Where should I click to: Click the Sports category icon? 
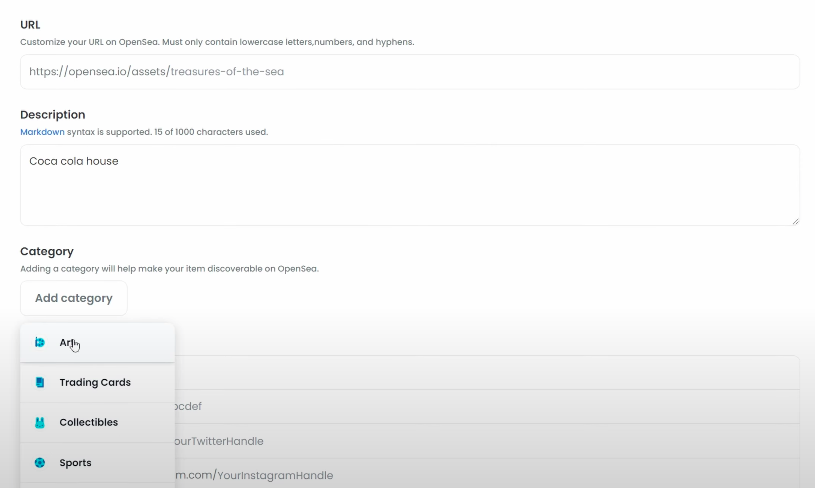coord(40,463)
